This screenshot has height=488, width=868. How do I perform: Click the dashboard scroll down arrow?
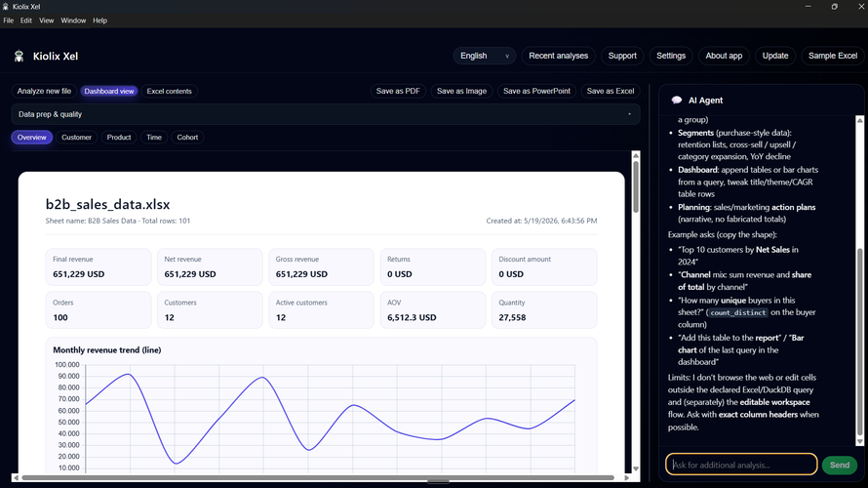click(636, 468)
